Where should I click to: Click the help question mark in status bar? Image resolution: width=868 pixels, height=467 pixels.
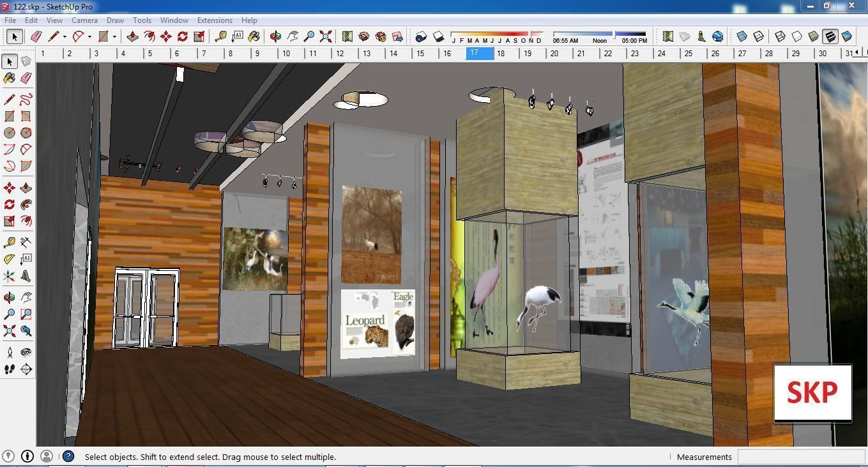pos(68,456)
